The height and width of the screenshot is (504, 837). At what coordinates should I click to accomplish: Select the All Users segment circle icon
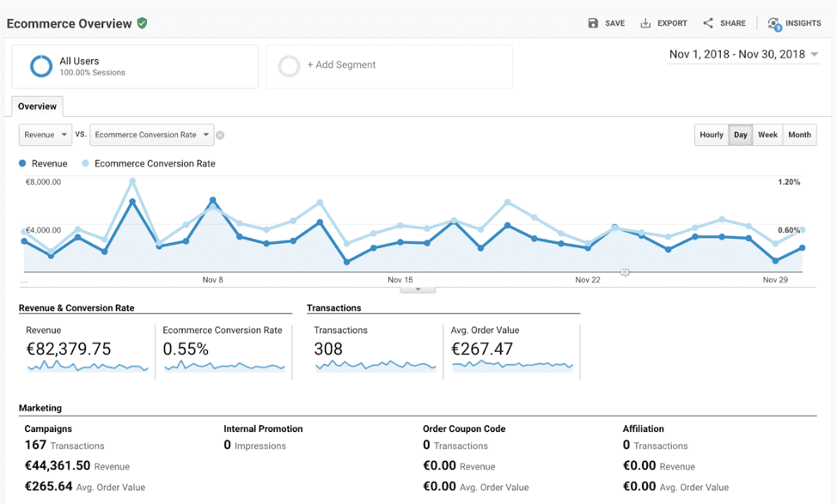[40, 66]
